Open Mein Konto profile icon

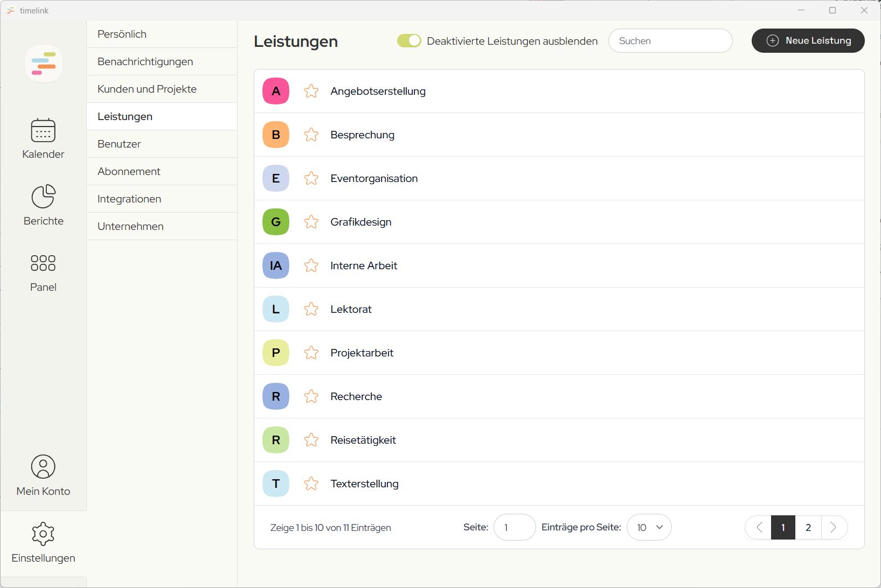pyautogui.click(x=43, y=466)
